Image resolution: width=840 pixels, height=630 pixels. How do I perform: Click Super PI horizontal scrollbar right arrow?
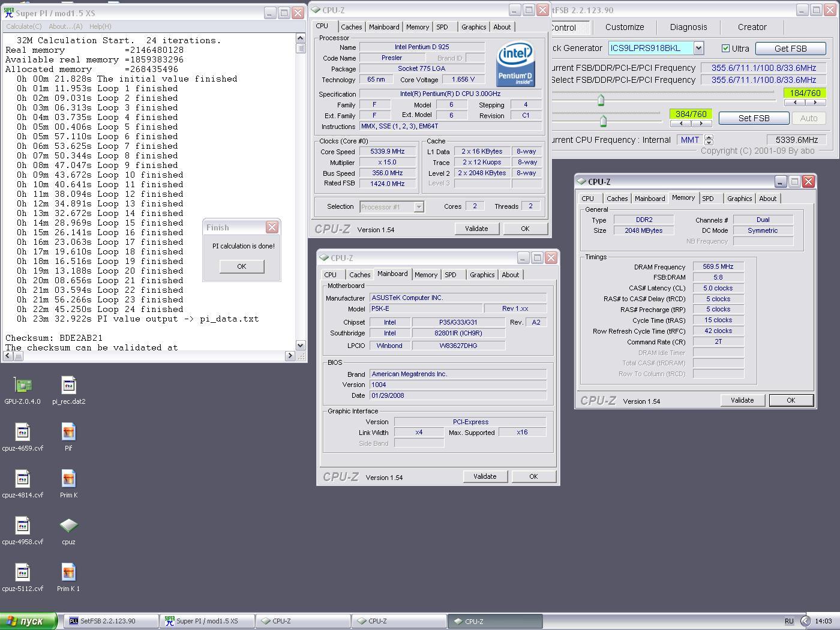(290, 356)
